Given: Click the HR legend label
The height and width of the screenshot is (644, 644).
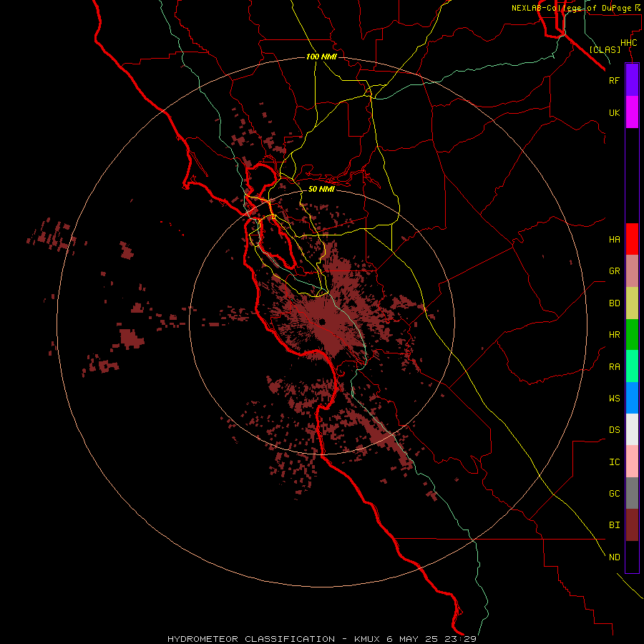Looking at the screenshot, I should [x=614, y=335].
